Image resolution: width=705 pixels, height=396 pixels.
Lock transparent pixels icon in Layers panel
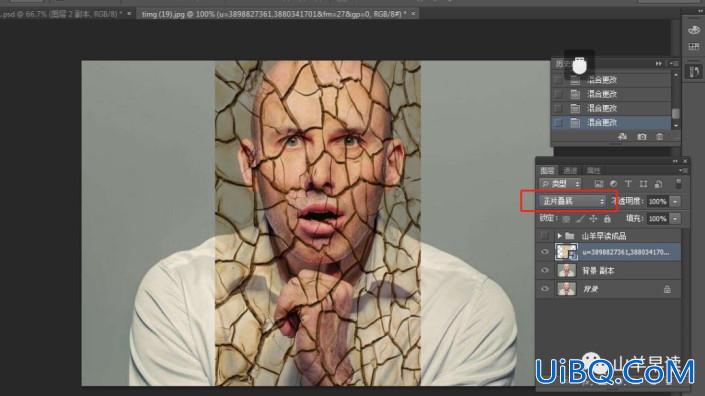(566, 219)
